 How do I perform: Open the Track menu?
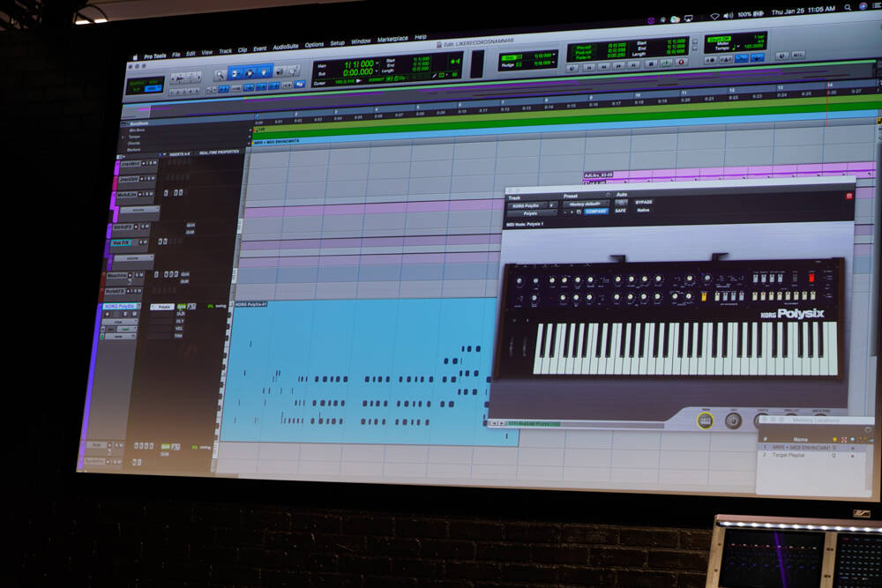[225, 51]
